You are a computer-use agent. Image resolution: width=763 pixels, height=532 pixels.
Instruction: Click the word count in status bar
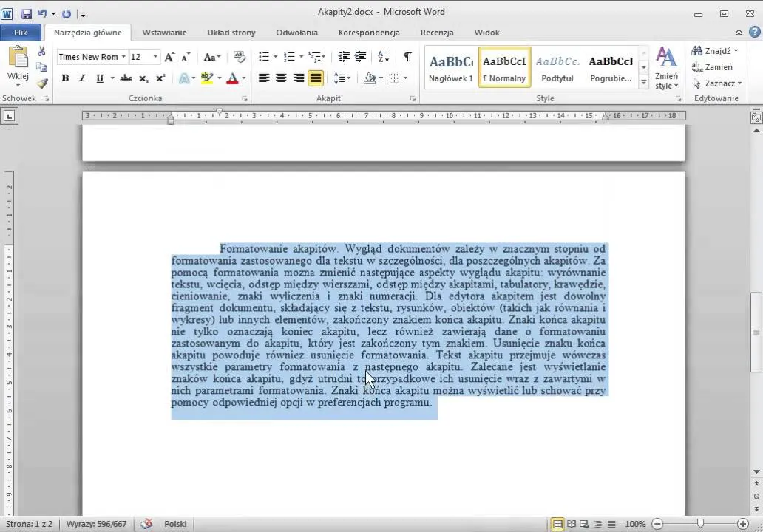click(96, 524)
